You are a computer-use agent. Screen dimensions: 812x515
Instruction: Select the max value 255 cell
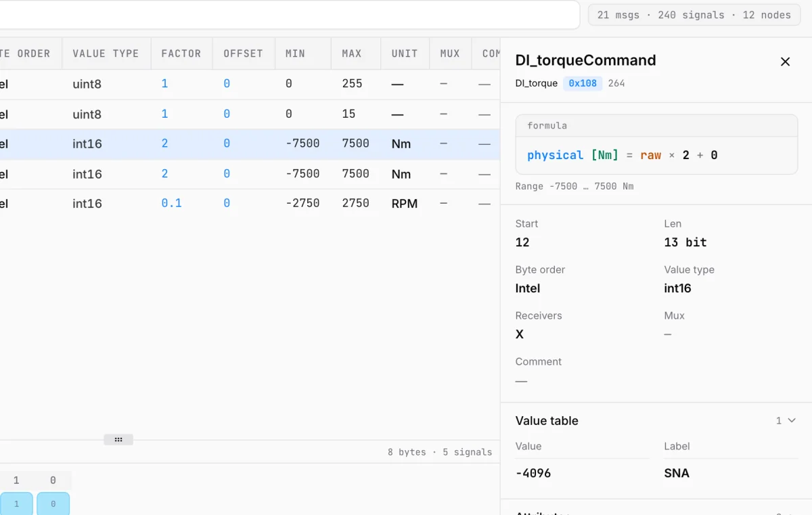point(353,84)
